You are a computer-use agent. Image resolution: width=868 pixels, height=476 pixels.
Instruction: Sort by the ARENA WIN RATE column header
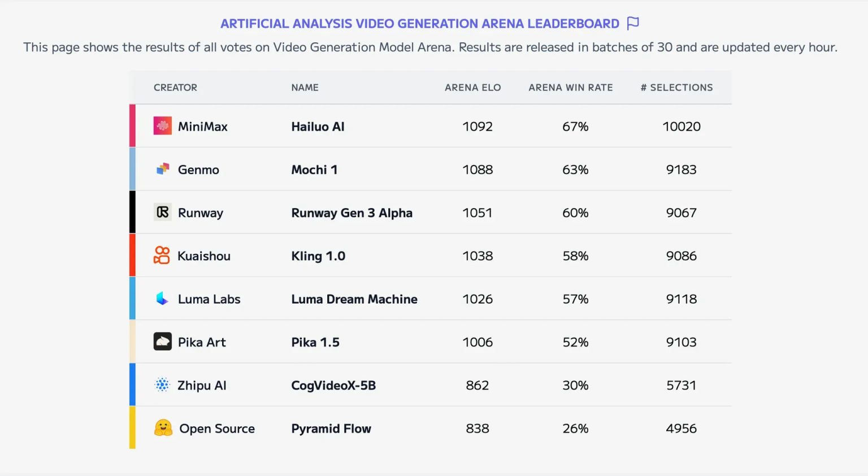(570, 88)
